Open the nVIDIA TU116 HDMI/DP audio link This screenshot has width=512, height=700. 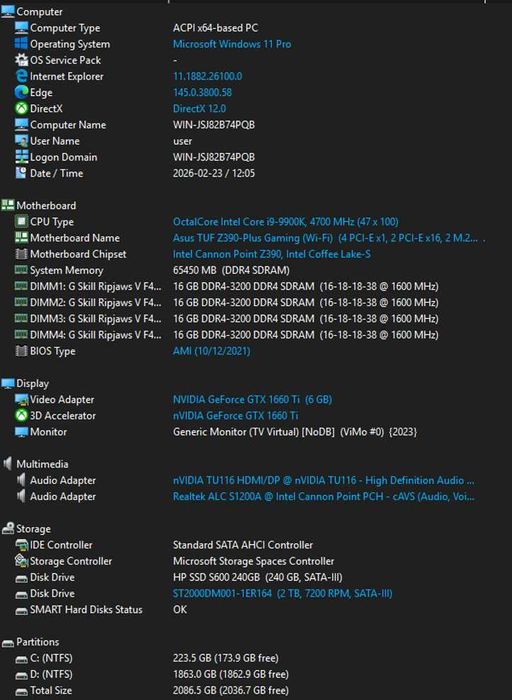click(324, 480)
